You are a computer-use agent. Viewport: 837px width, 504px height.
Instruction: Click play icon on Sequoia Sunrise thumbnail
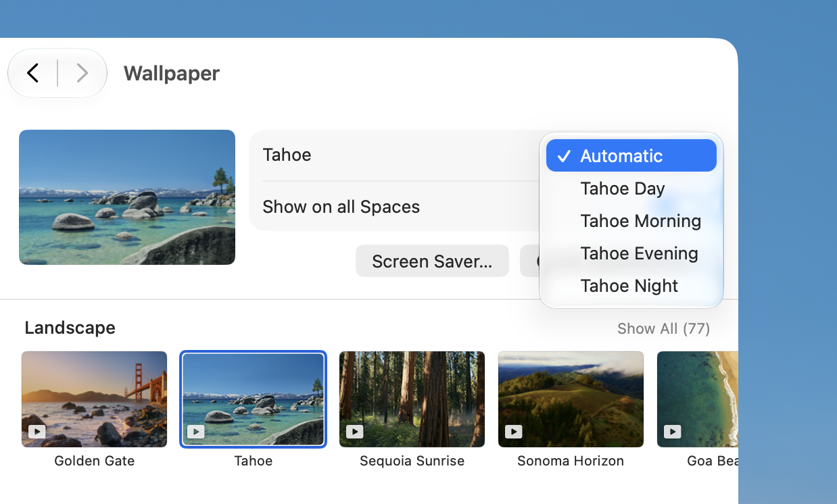355,431
